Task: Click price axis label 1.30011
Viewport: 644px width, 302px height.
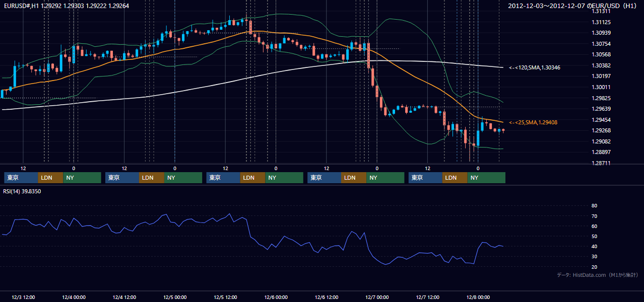Action: pyautogui.click(x=601, y=87)
